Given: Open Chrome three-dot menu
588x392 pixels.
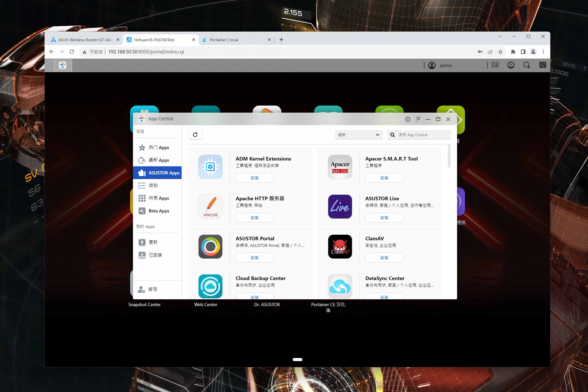Looking at the screenshot, I should pos(543,52).
